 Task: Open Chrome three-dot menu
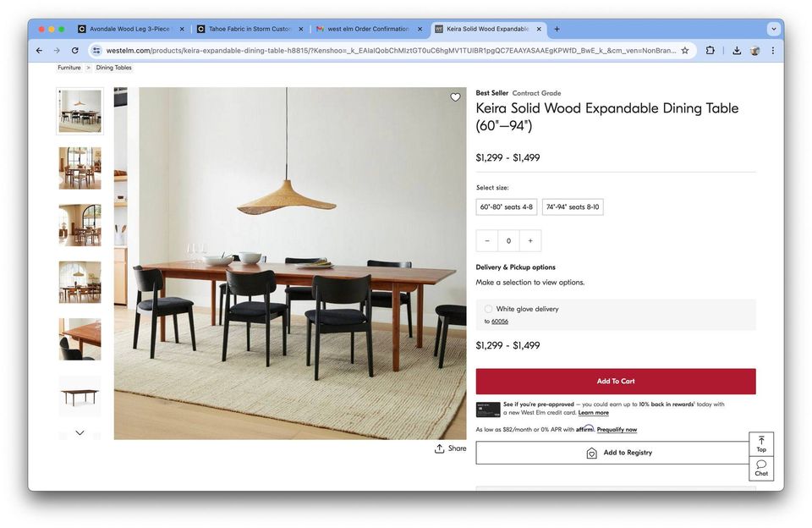coord(772,50)
